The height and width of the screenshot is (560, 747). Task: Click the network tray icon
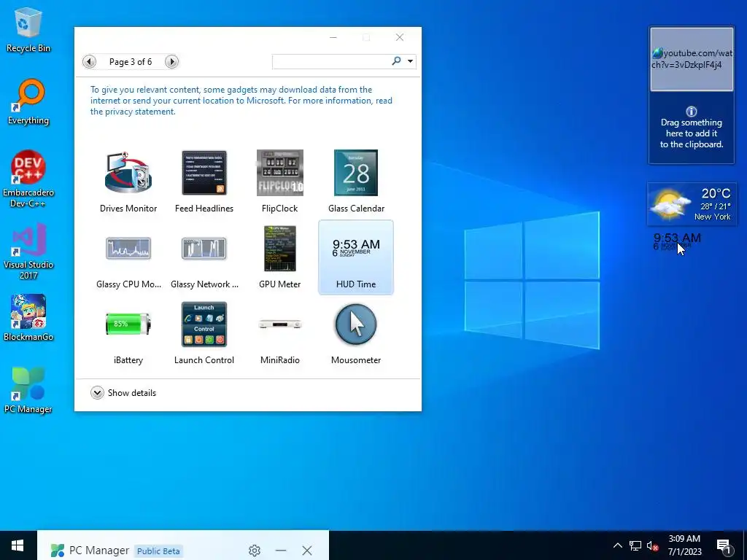635,545
